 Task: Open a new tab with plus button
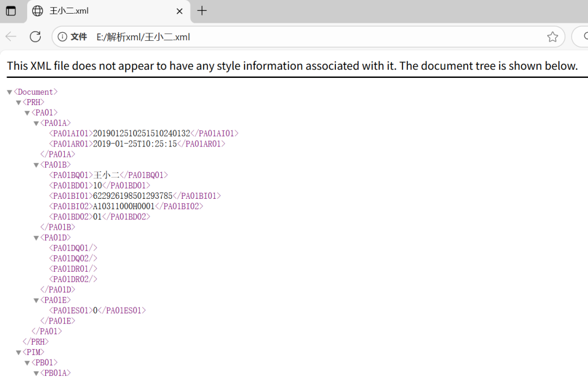point(202,10)
